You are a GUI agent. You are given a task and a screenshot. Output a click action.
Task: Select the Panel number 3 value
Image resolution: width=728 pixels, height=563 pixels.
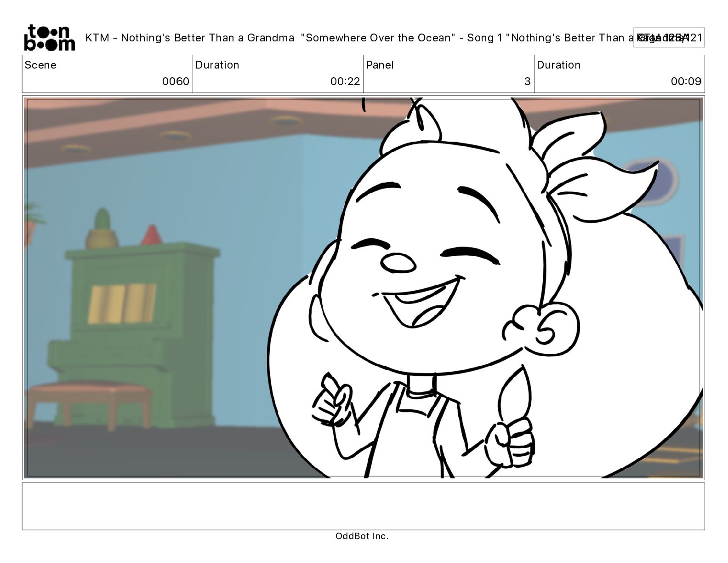pos(527,81)
